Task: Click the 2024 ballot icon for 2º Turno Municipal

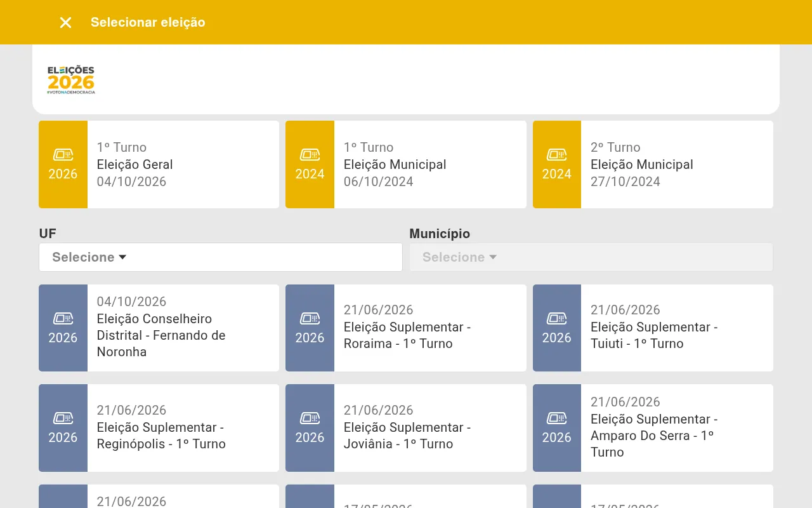Action: 556,154
